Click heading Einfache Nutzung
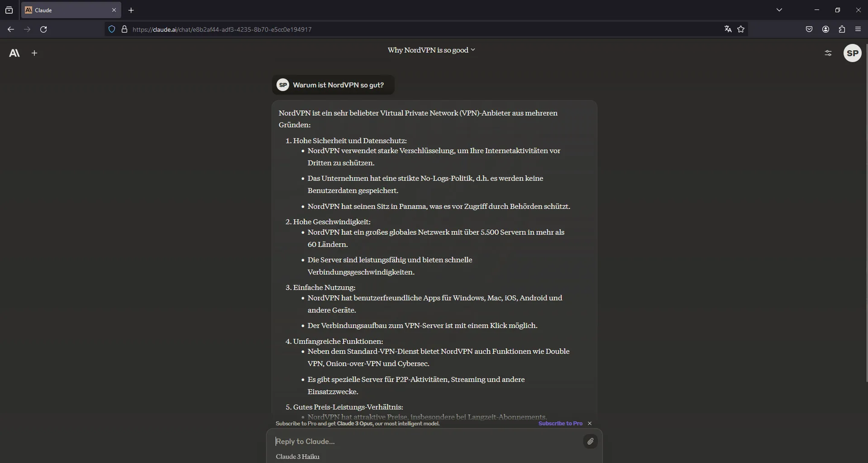868x463 pixels. point(324,288)
